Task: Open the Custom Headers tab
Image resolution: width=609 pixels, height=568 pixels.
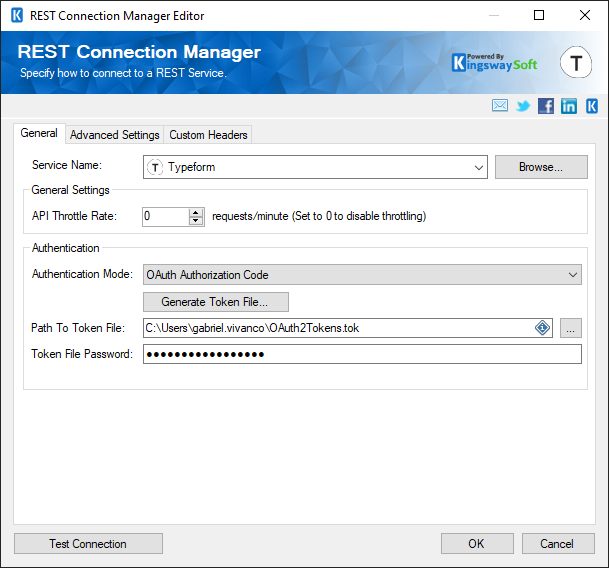Action: coord(208,135)
